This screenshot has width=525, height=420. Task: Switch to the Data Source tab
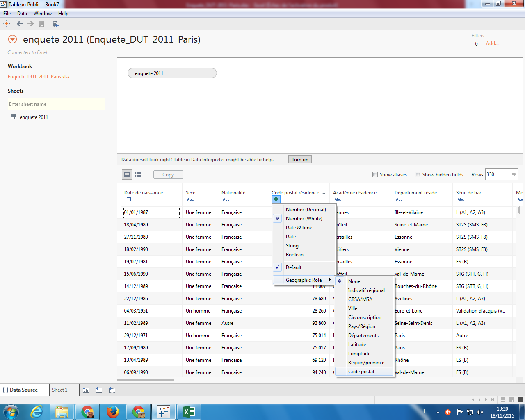pos(24,390)
